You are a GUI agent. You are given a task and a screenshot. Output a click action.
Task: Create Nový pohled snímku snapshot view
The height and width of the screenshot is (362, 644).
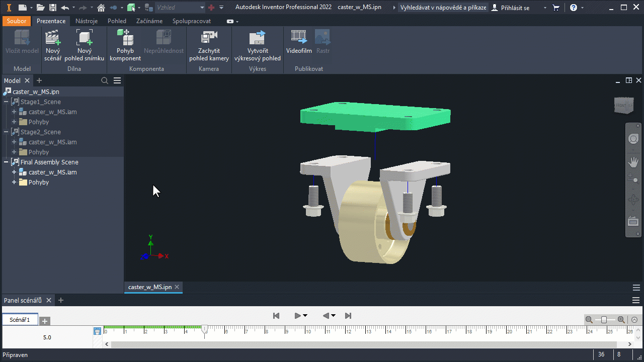click(85, 45)
